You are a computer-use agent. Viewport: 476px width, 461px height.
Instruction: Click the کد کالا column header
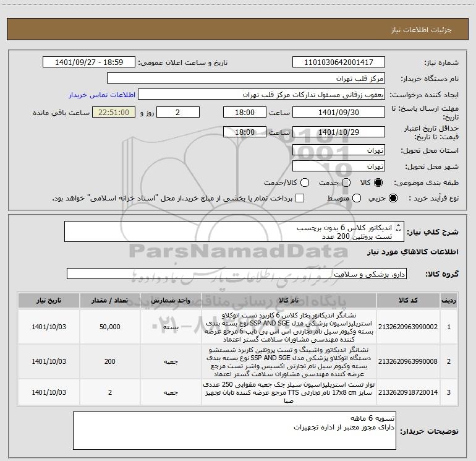point(408,300)
